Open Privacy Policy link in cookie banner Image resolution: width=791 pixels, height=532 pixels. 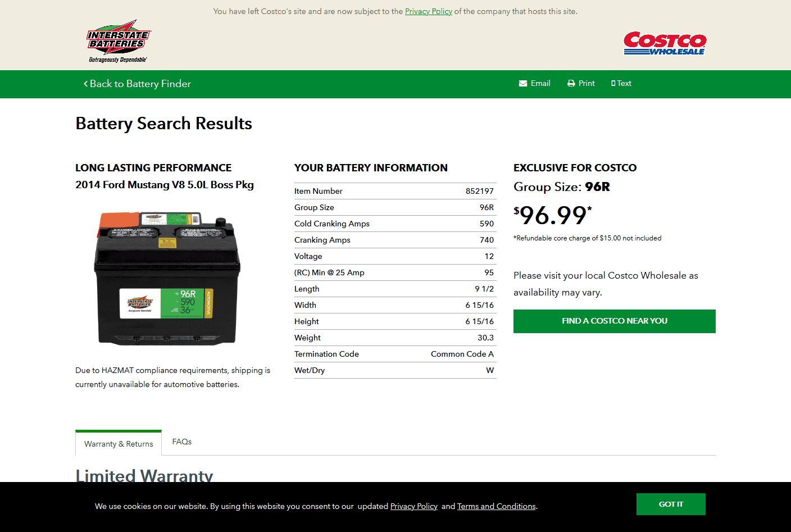tap(414, 506)
